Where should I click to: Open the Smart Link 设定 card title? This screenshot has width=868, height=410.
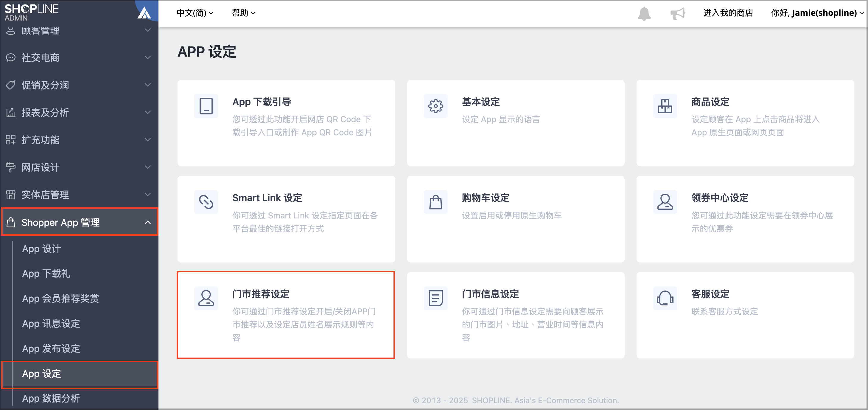[267, 198]
